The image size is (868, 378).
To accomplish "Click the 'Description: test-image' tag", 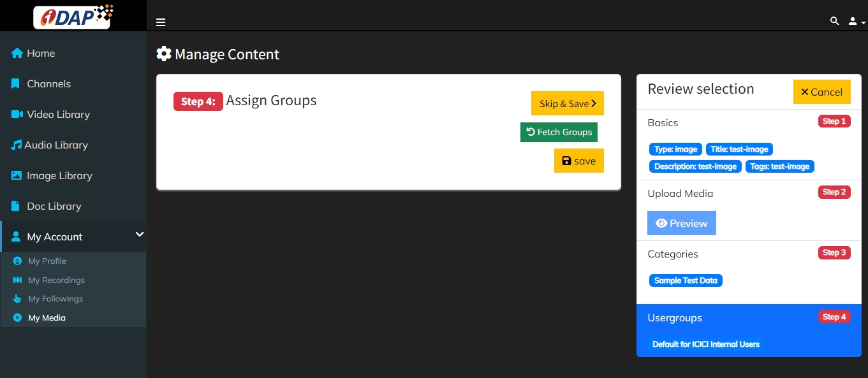I will pos(696,166).
